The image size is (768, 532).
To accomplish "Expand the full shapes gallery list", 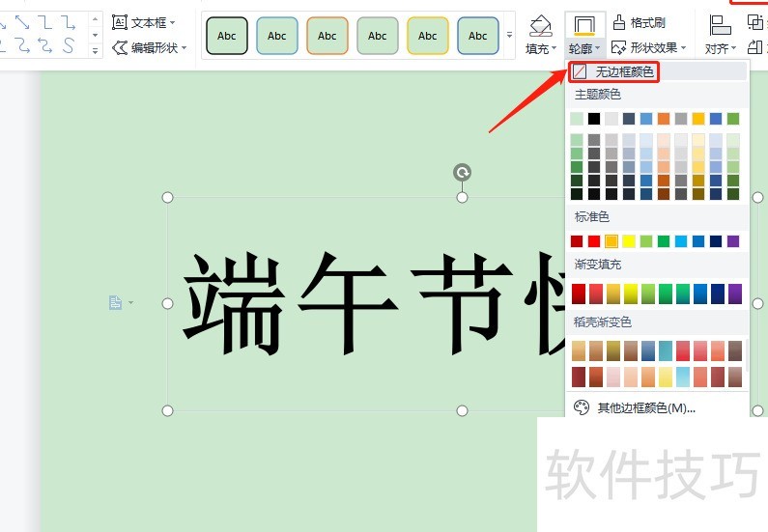I will pyautogui.click(x=95, y=50).
